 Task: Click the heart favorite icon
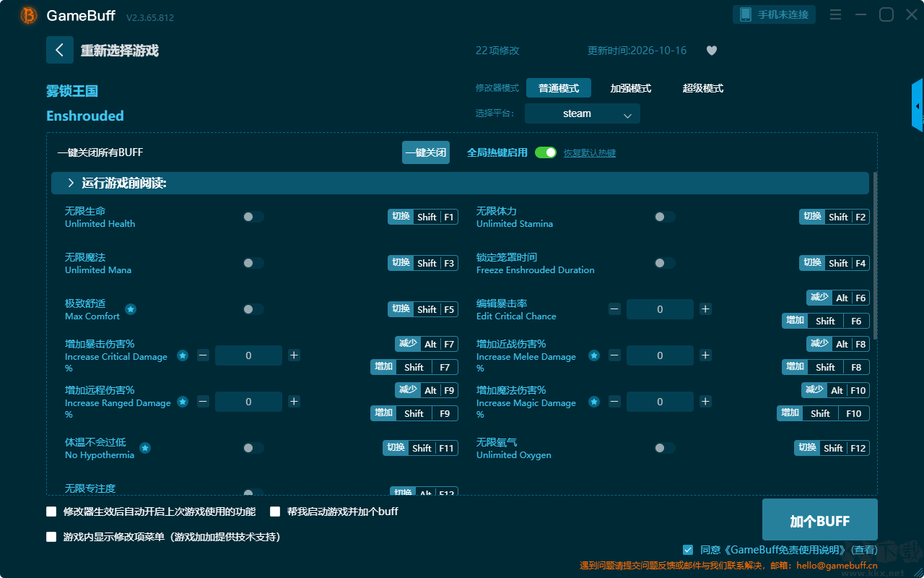point(712,51)
